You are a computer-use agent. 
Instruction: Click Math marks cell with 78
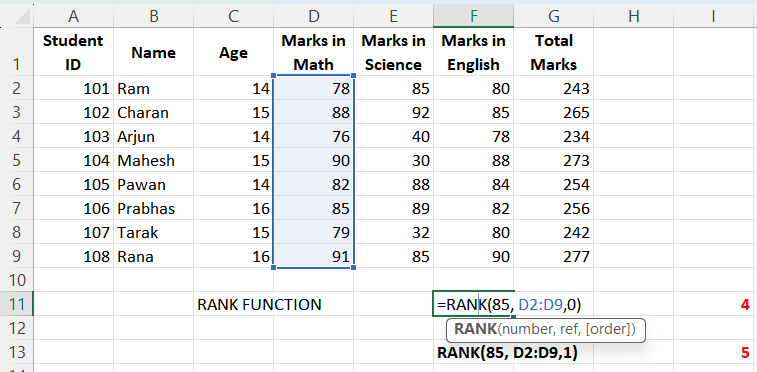314,88
